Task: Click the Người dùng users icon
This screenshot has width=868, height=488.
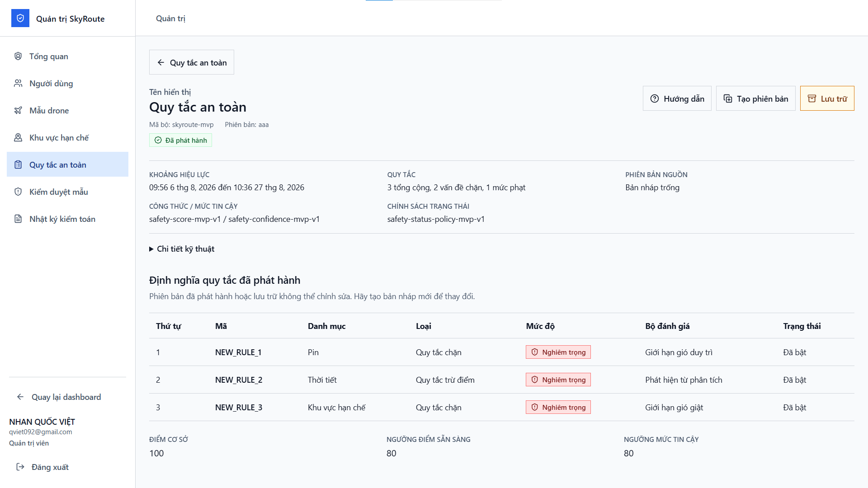Action: pos(18,83)
